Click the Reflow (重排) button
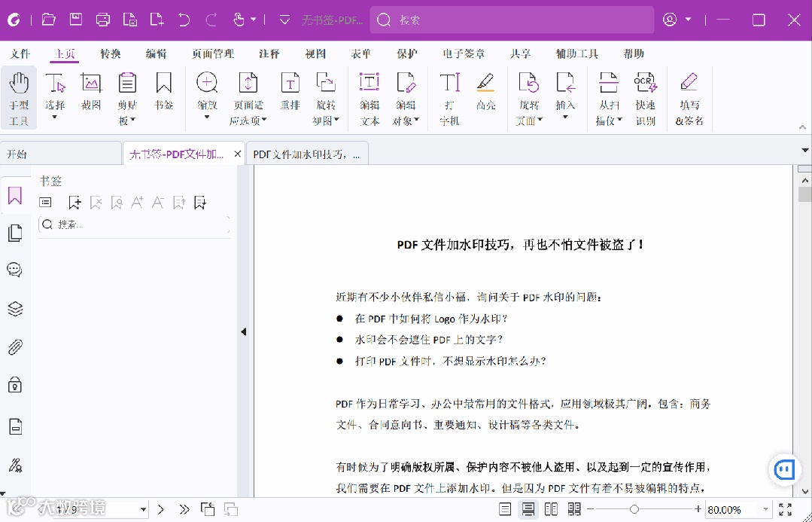Viewport: 812px width, 522px height. (x=290, y=92)
